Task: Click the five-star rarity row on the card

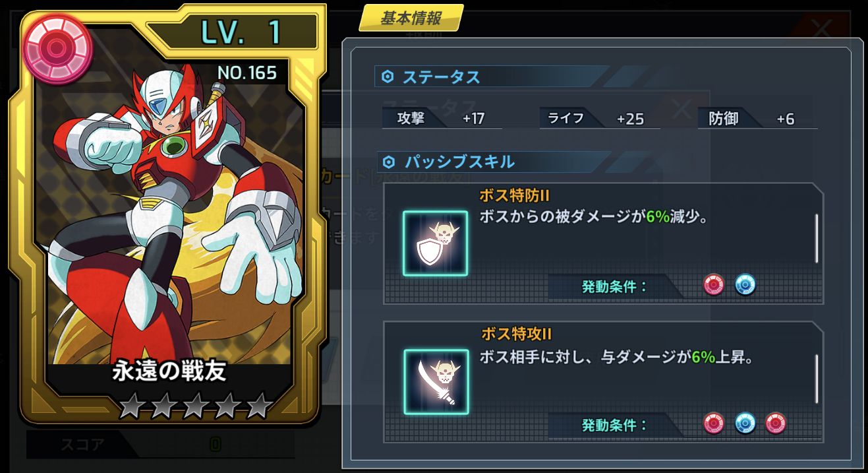Action: click(x=195, y=406)
